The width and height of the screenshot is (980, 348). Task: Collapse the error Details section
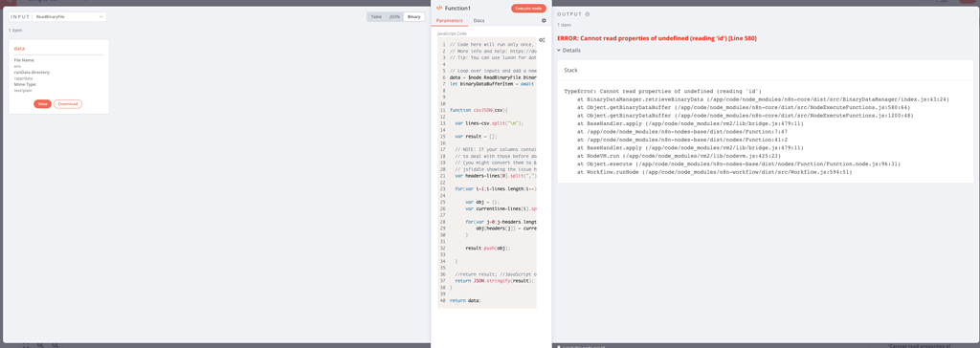(x=568, y=50)
